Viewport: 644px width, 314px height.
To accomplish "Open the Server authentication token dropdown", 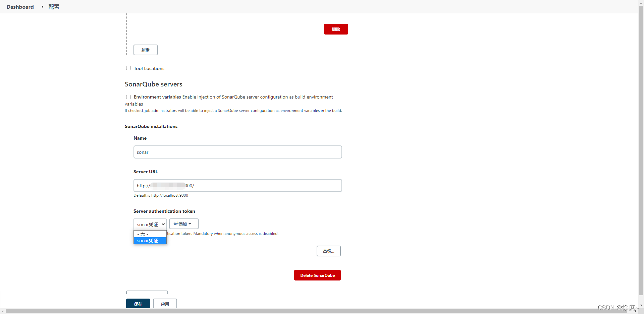I will [150, 224].
